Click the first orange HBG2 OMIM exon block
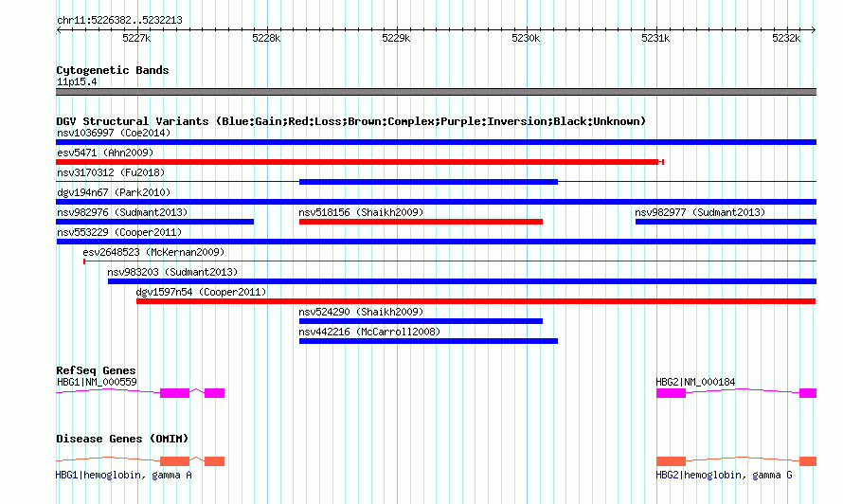Viewport: 843px width, 504px height. pyautogui.click(x=671, y=461)
